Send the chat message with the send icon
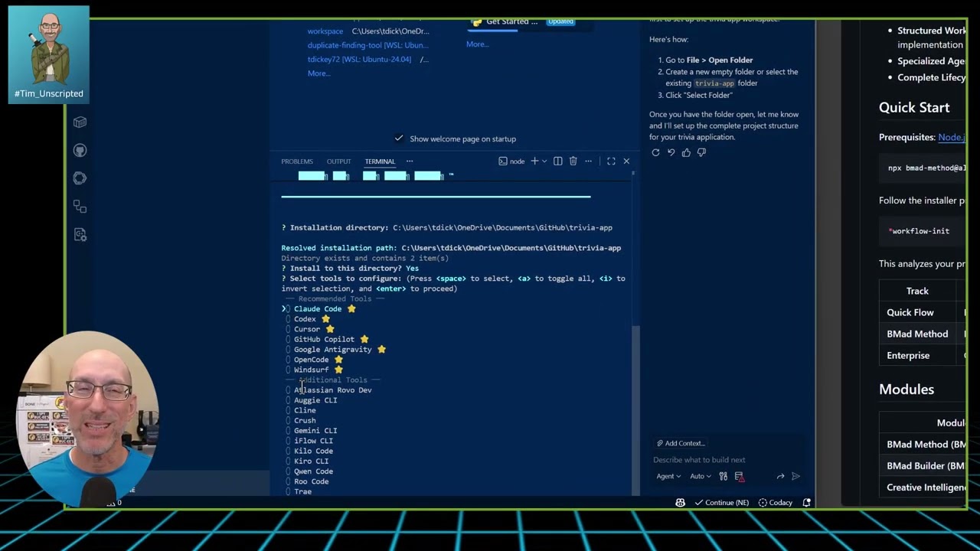This screenshot has width=980, height=551. point(796,476)
